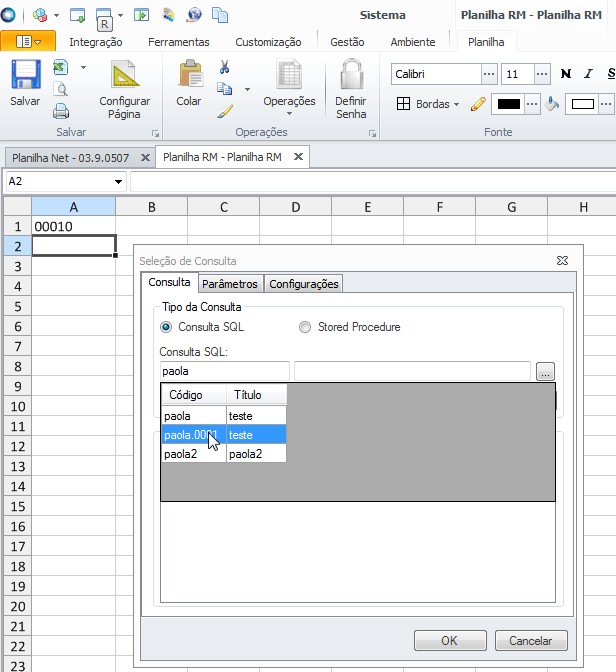This screenshot has width=616, height=672.
Task: Open font name ellipsis selector next to Calibri
Action: [489, 74]
